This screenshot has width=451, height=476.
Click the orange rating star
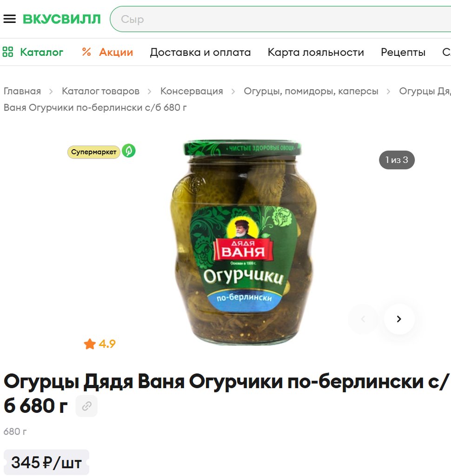click(x=90, y=344)
